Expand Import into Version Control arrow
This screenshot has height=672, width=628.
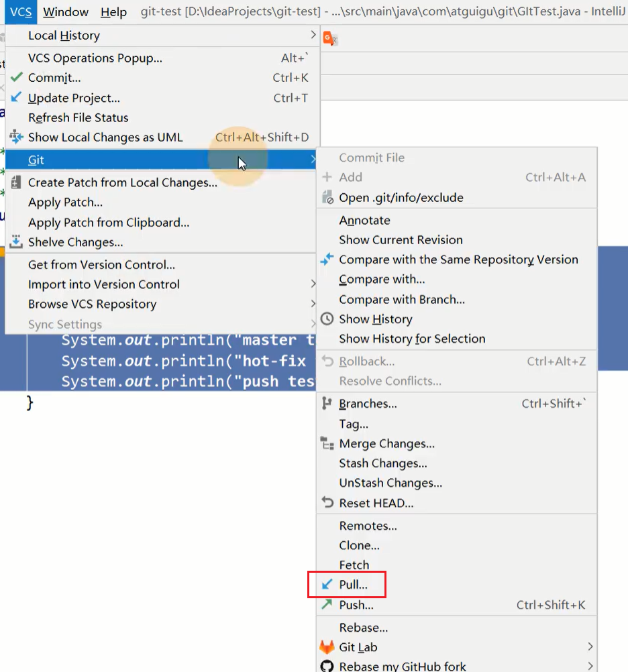[313, 284]
